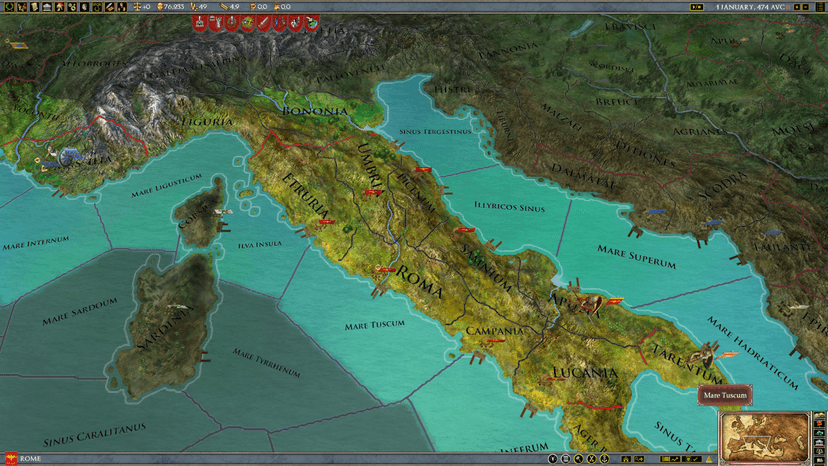Select the scales icon map mode
Screen dimensions: 828x466
tap(819, 451)
